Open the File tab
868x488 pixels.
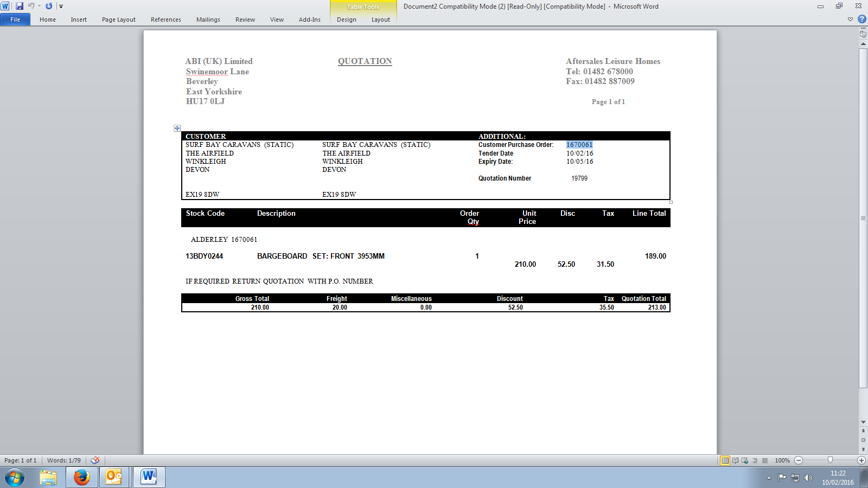point(15,20)
